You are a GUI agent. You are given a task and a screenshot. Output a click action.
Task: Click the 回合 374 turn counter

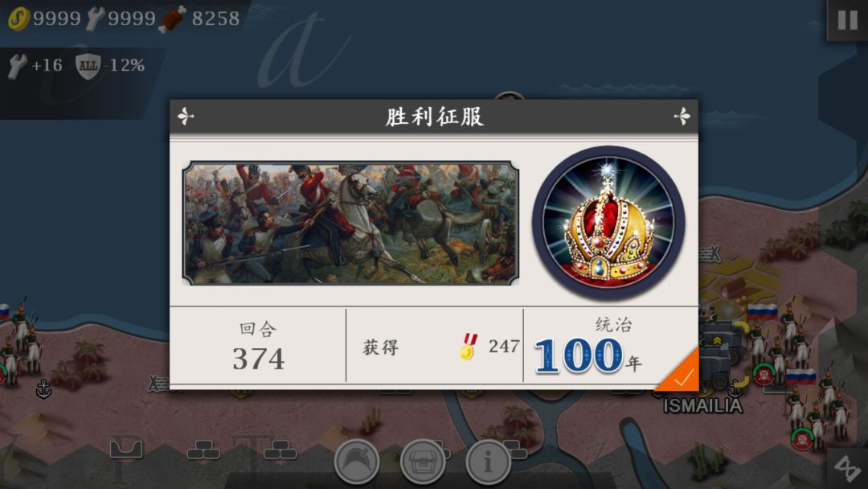[258, 347]
